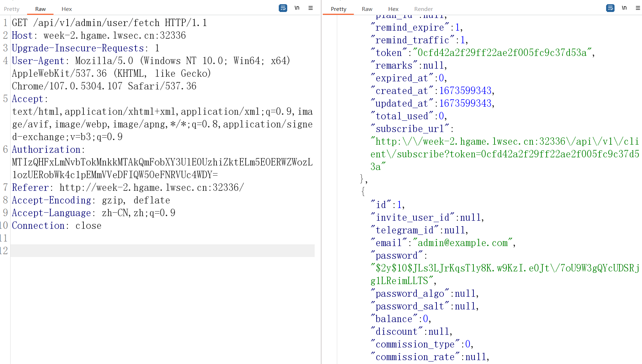Click the Authorization header name
The width and height of the screenshot is (642, 364).
pos(46,150)
